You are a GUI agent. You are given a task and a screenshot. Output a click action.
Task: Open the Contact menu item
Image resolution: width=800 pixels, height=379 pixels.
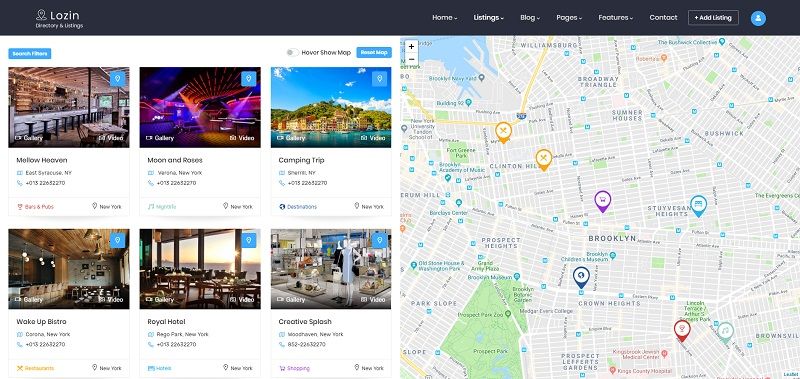[663, 18]
